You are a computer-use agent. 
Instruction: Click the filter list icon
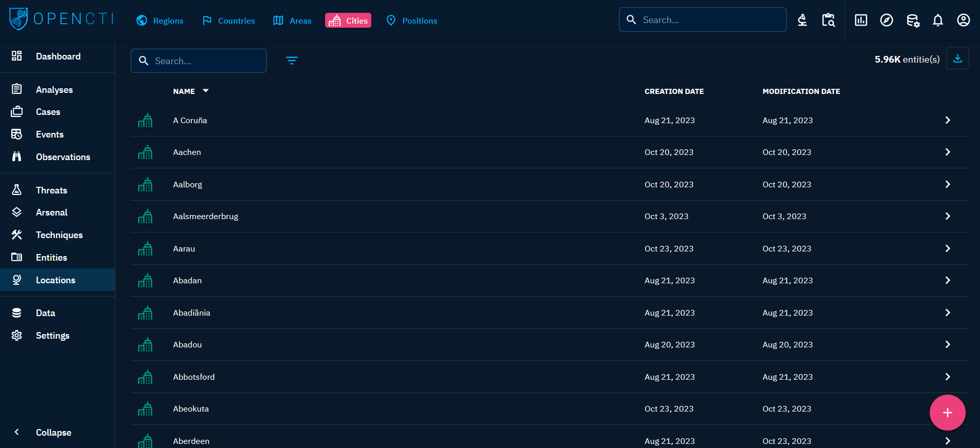click(291, 61)
